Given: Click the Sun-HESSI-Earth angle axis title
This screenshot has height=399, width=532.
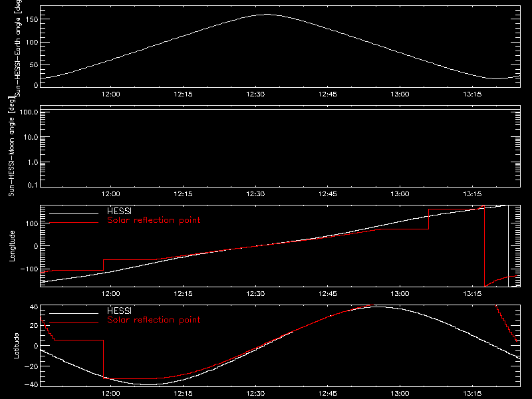Looking at the screenshot, I should [18, 49].
